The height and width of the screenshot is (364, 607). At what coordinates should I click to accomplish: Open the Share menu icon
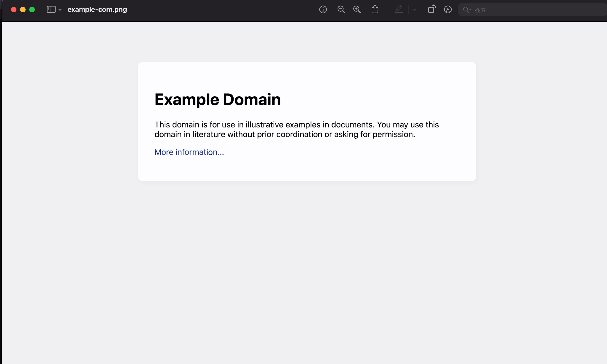(375, 10)
